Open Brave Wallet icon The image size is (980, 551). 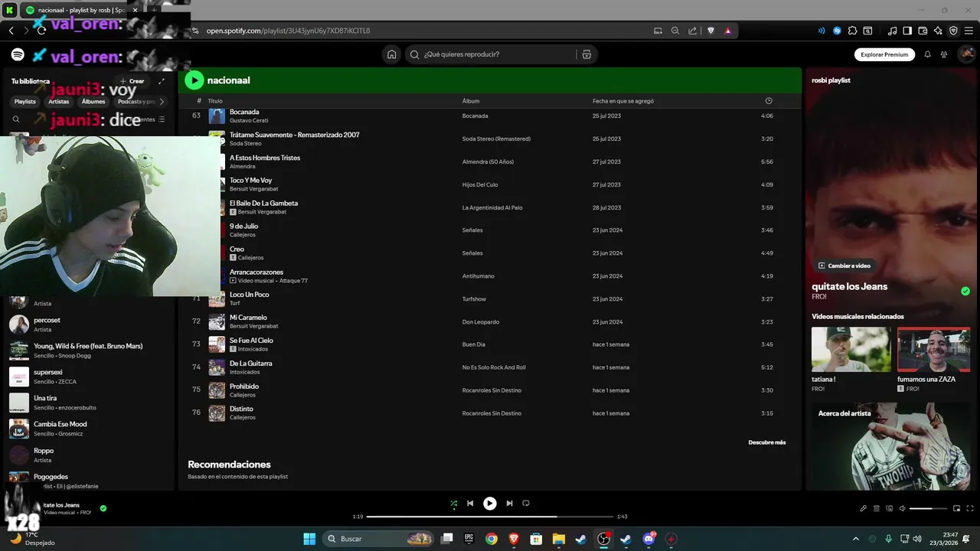(x=923, y=31)
